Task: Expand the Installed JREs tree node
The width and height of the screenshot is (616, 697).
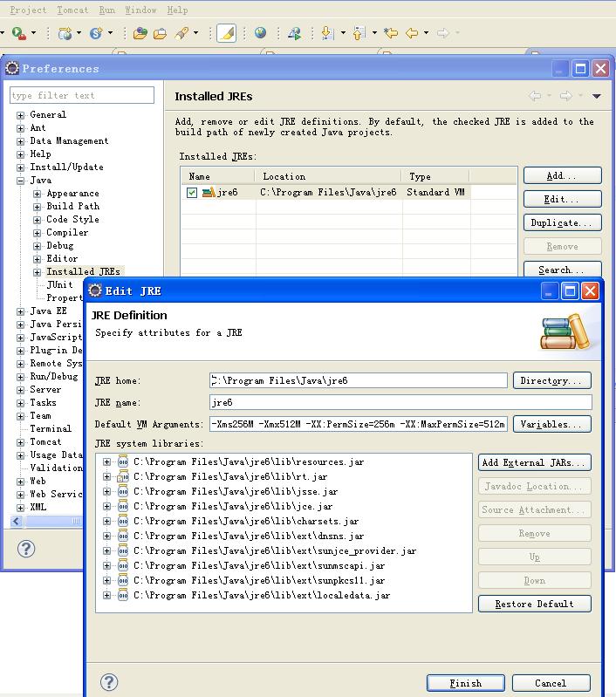Action: click(38, 272)
